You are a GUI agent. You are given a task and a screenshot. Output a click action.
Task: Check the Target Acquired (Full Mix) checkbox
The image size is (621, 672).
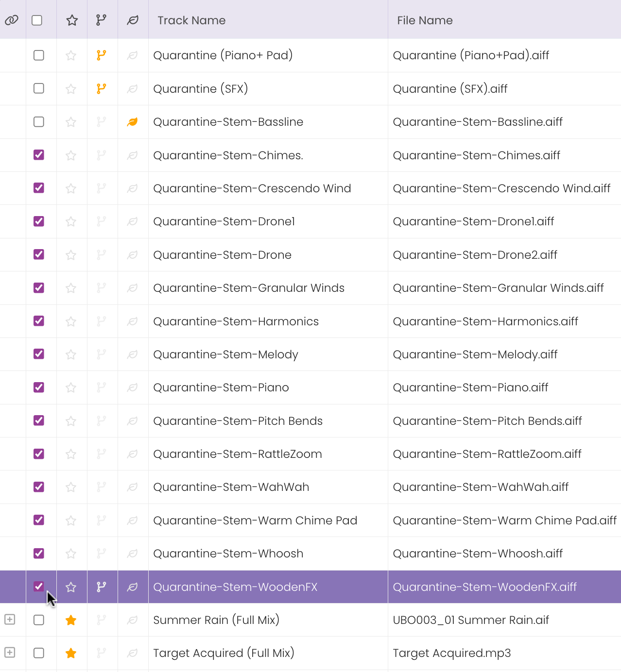(x=39, y=653)
